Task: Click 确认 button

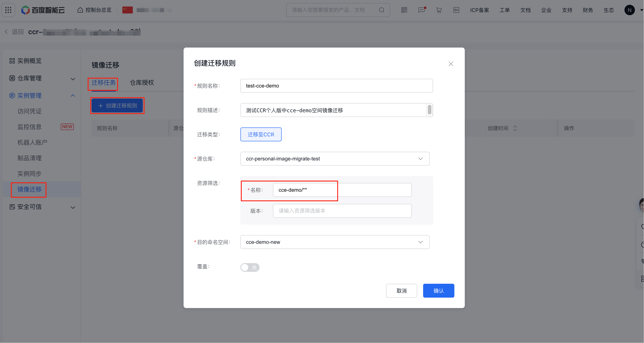Action: tap(439, 291)
